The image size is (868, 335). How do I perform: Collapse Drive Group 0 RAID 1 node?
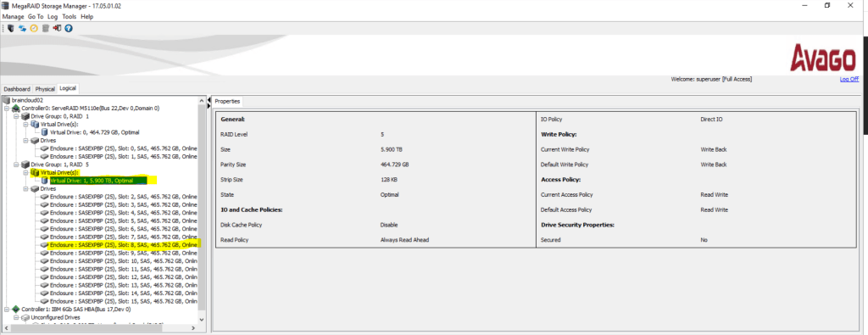click(x=15, y=117)
